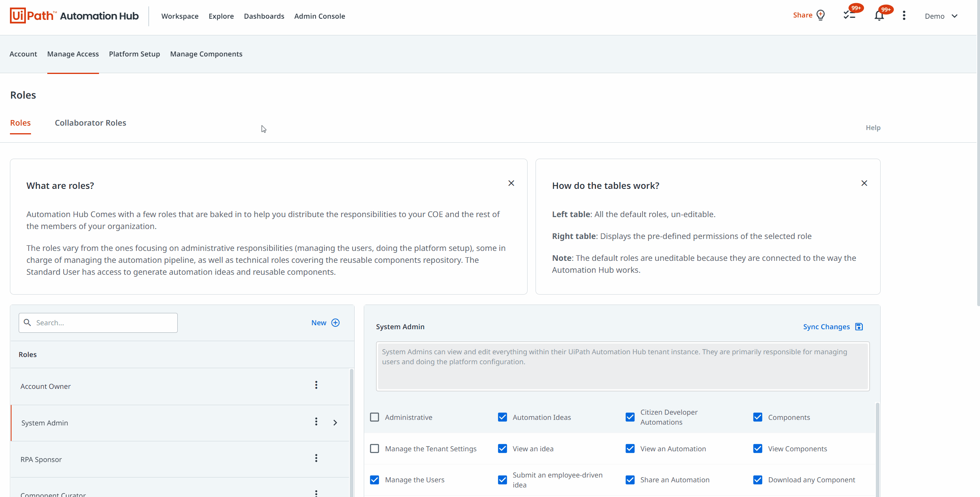Select the Collaborator Roles tab

91,122
